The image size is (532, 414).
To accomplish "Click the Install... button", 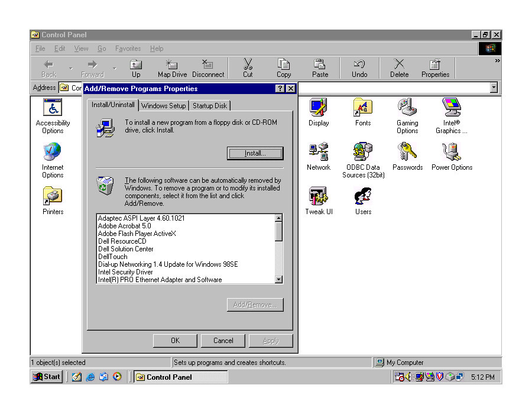I will [x=255, y=153].
